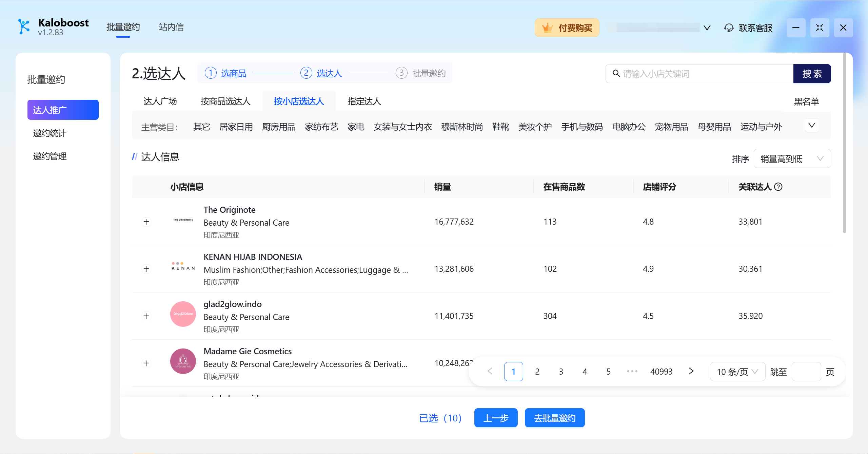The width and height of the screenshot is (868, 454).
Task: Click the headset icon beside 联系客服
Action: point(729,28)
